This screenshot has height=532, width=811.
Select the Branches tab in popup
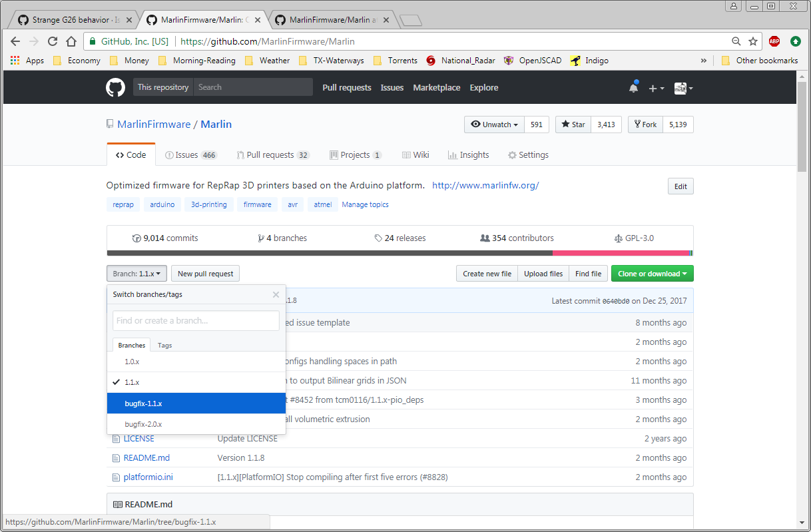point(132,346)
